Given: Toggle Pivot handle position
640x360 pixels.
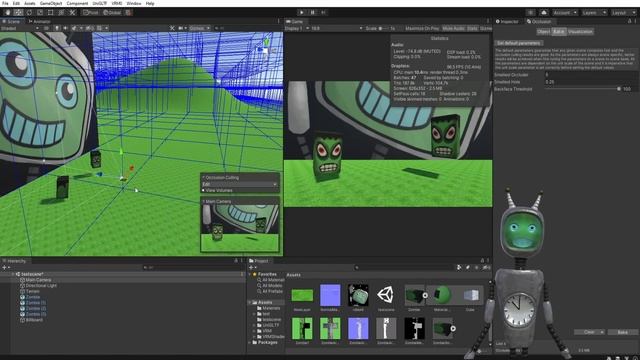Looking at the screenshot, I should [91, 13].
